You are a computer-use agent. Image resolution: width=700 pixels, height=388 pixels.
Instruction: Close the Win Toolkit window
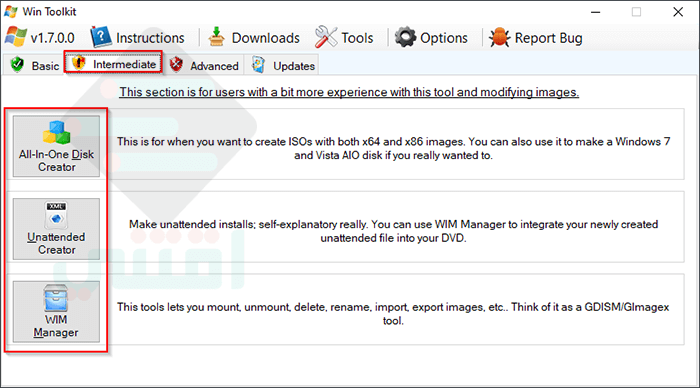pyautogui.click(x=678, y=12)
